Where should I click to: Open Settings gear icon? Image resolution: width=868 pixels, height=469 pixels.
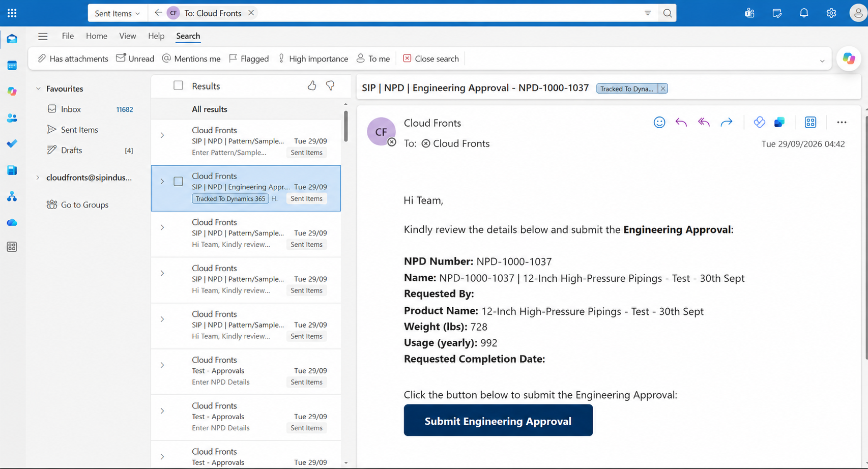pyautogui.click(x=831, y=13)
